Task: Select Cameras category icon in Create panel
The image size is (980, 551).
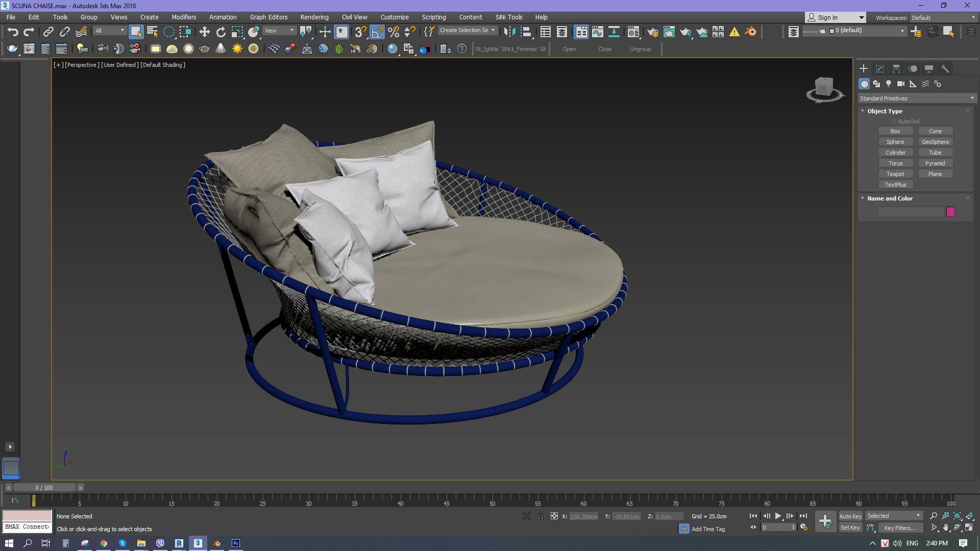Action: (x=901, y=84)
